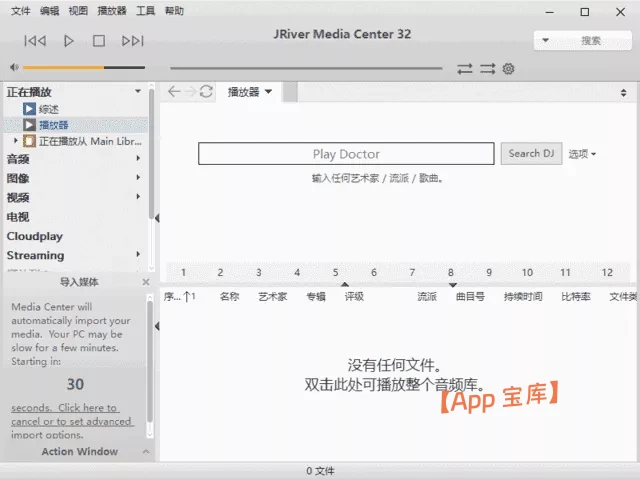Refresh the view with reload icon

click(x=206, y=91)
